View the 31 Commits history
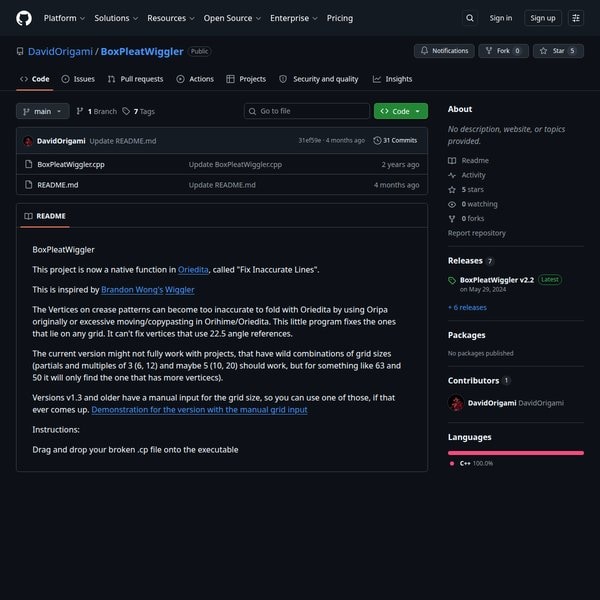The image size is (600, 600). (395, 140)
